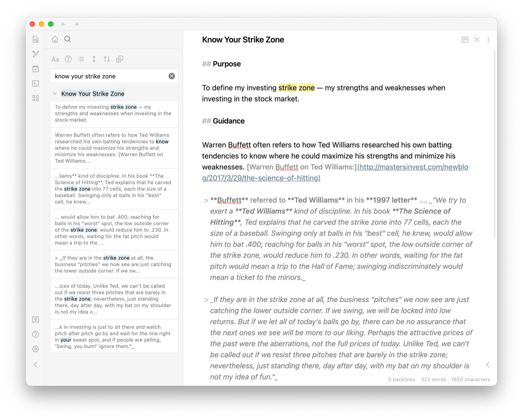Navigate forward with the right arrow
523x420 pixels.
(76, 24)
